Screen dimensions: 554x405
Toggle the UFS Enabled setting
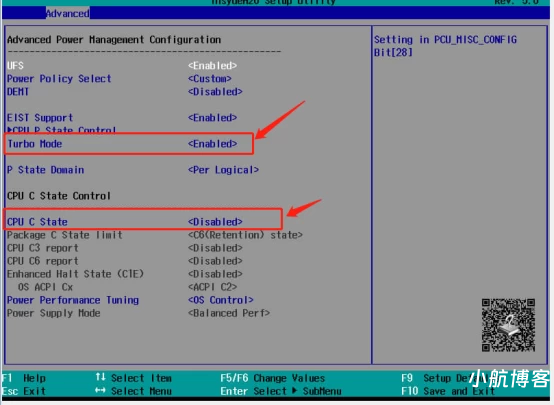[212, 66]
